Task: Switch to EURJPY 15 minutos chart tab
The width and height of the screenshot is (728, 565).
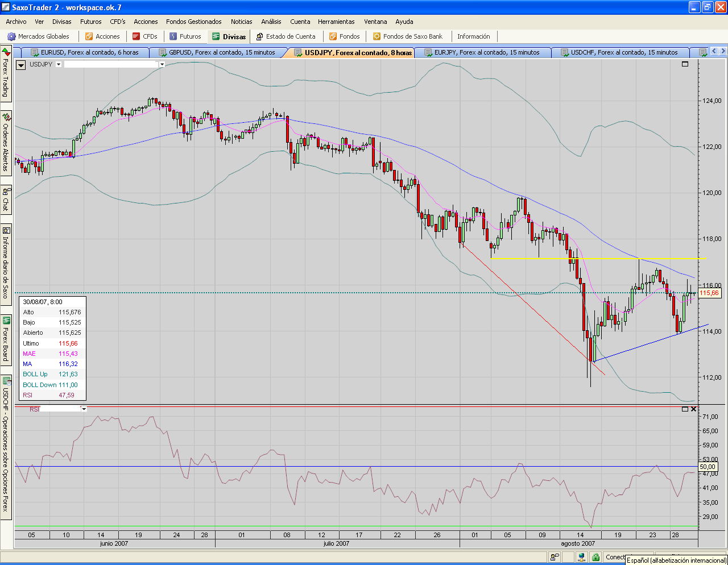Action: [x=483, y=52]
